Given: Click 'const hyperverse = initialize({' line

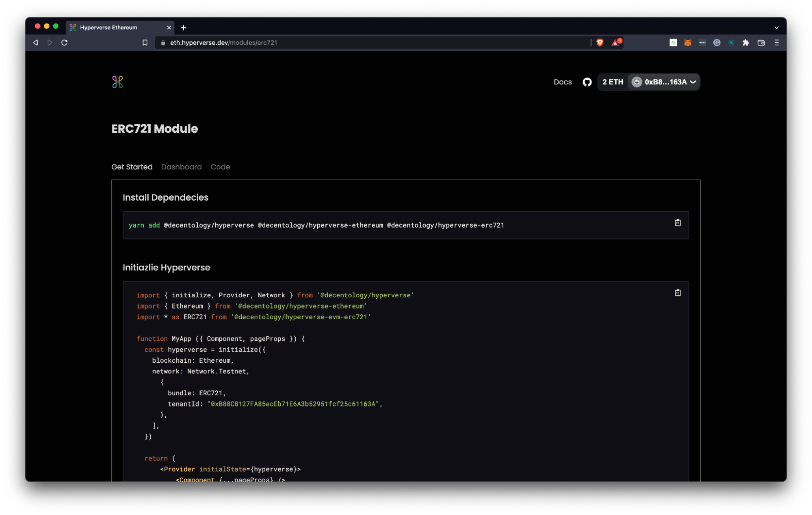Looking at the screenshot, I should pyautogui.click(x=205, y=350).
